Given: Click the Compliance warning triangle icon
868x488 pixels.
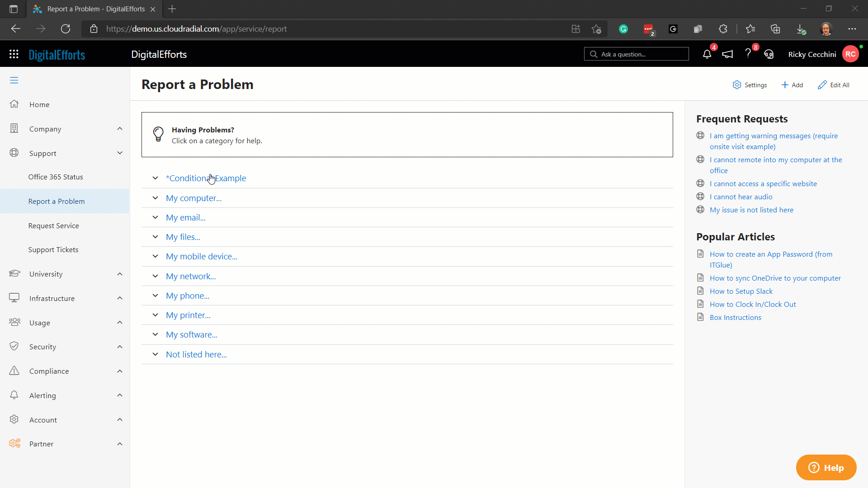Looking at the screenshot, I should tap(14, 371).
